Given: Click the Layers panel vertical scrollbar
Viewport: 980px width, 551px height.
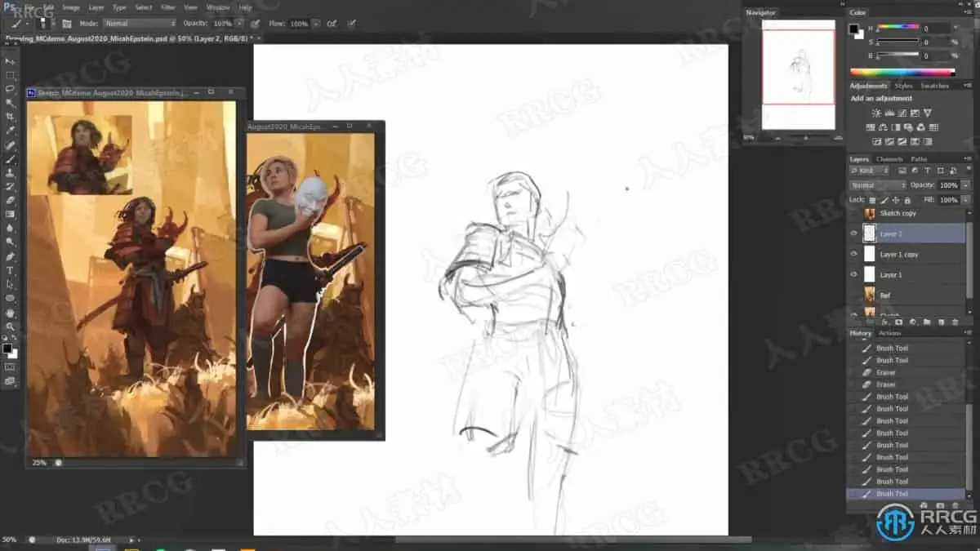Looking at the screenshot, I should pyautogui.click(x=969, y=261).
